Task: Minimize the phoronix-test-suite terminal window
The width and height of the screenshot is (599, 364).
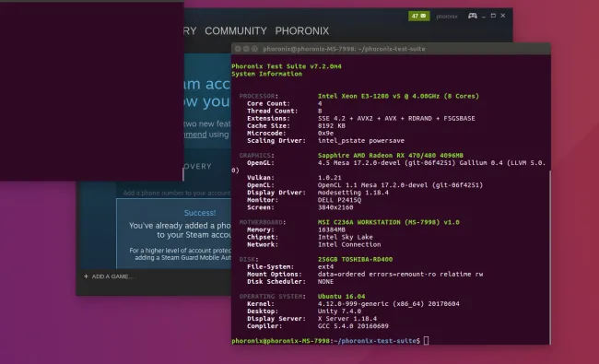Action: click(246, 49)
